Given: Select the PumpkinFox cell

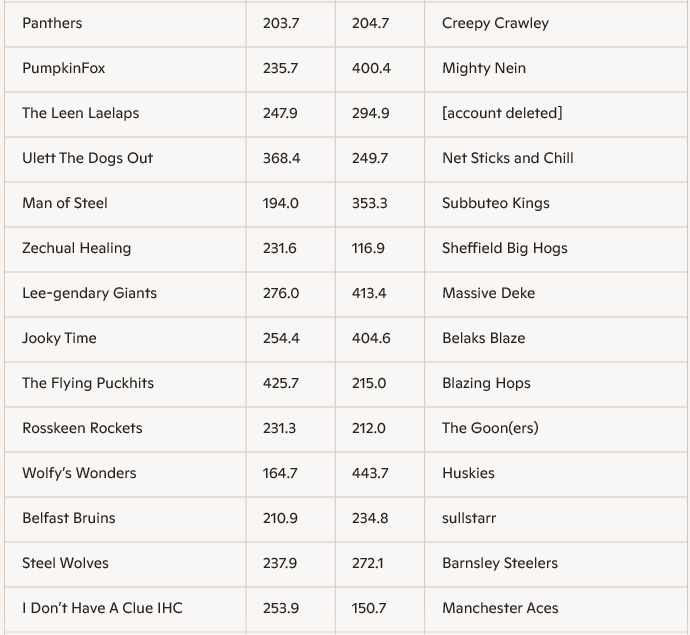Looking at the screenshot, I should click(x=63, y=68).
